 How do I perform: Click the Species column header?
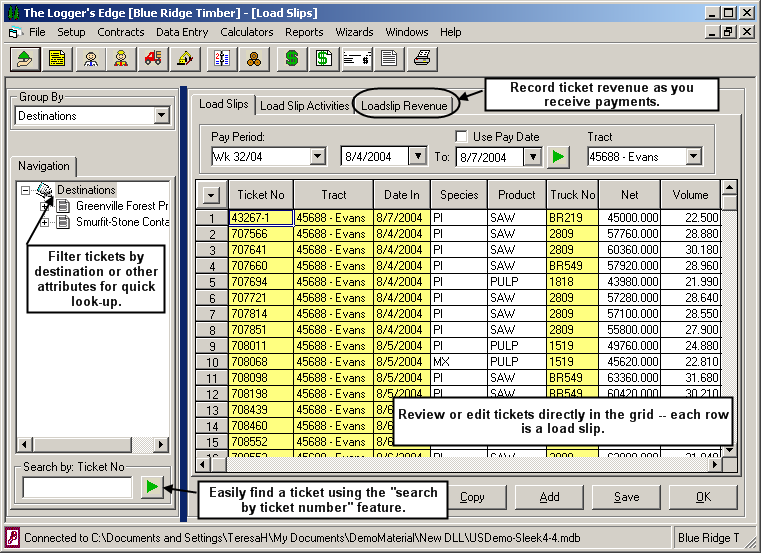click(459, 195)
